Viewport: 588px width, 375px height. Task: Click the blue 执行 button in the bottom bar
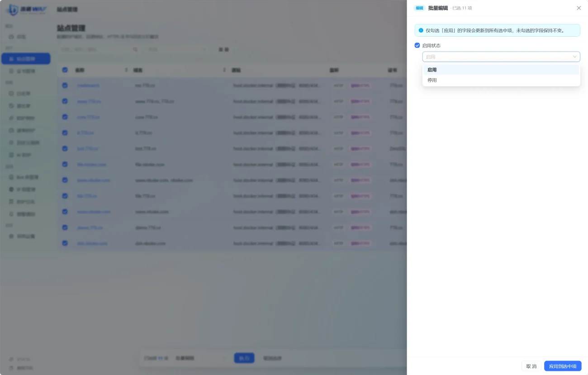[244, 358]
